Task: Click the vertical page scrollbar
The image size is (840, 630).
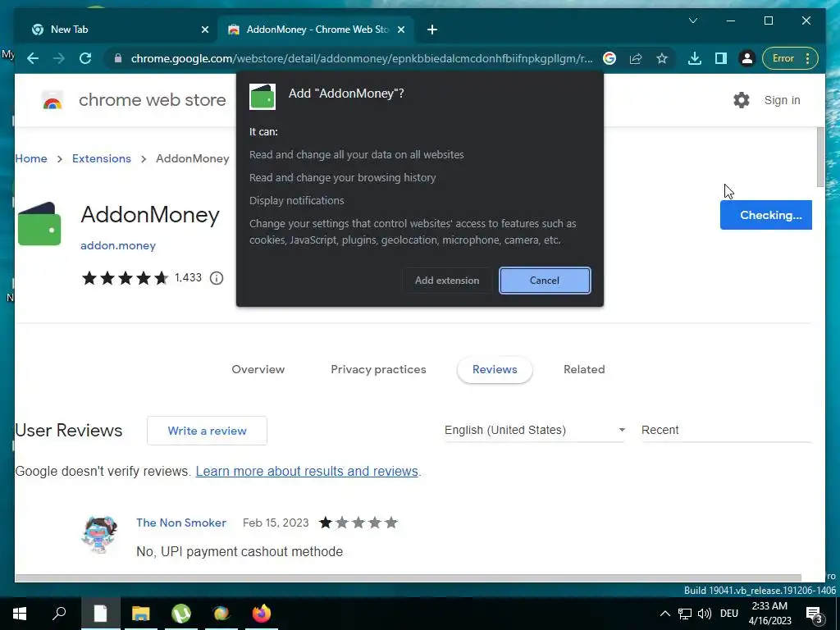Action: [820, 157]
